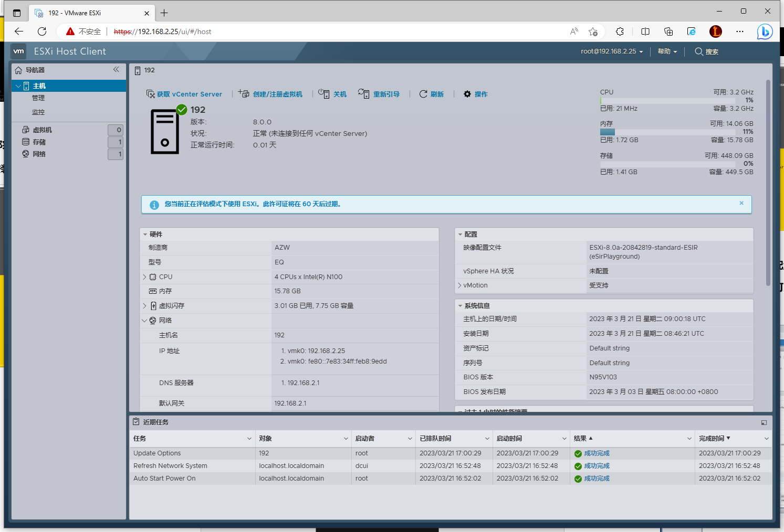Open the 操作 actions gear menu
This screenshot has height=532, width=784.
click(x=475, y=94)
